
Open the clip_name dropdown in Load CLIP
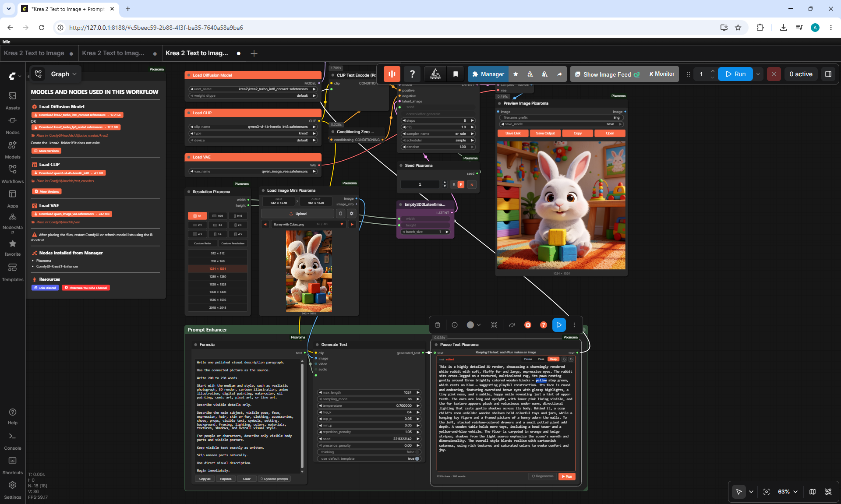click(x=253, y=127)
